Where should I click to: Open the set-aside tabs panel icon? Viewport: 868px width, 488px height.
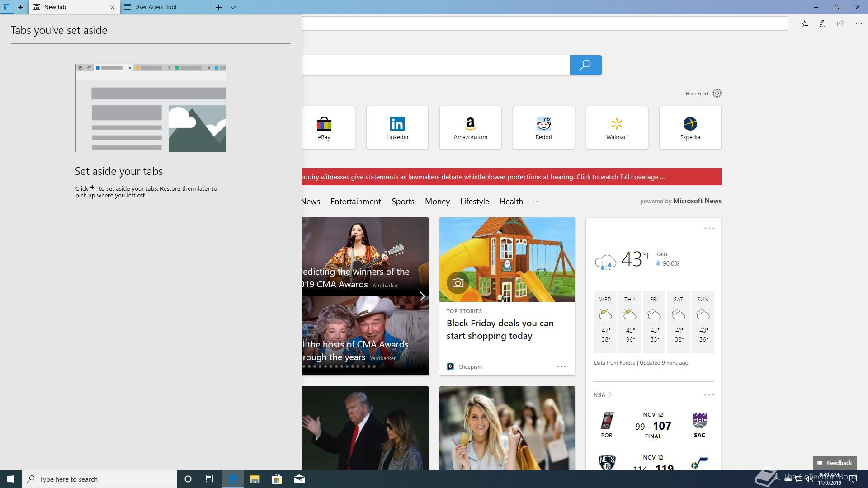pos(7,7)
